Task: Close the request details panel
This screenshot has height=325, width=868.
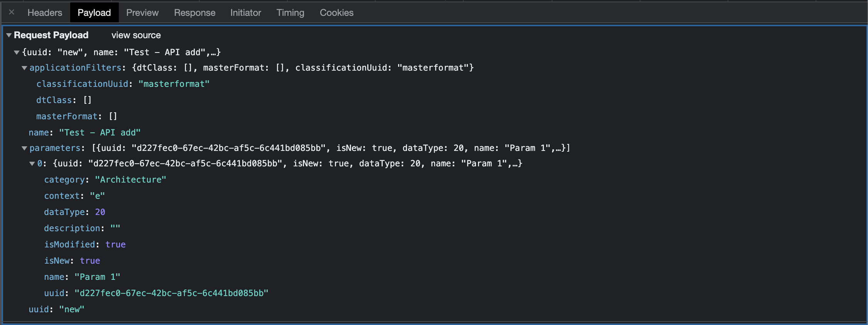Action: click(x=12, y=12)
